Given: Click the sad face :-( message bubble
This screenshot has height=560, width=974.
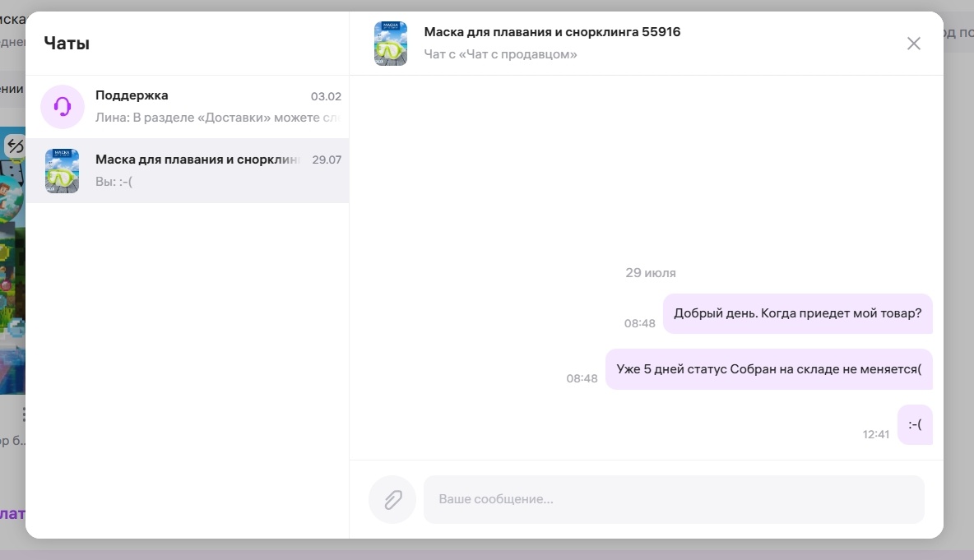Looking at the screenshot, I should pyautogui.click(x=915, y=424).
